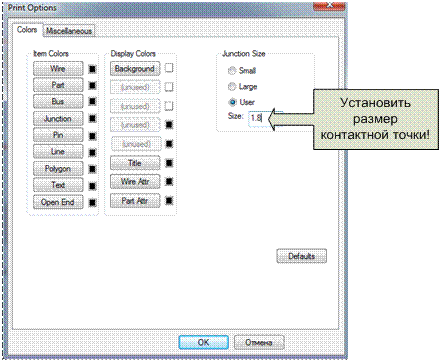Click the Part Attr color button
This screenshot has height=364, width=441.
pyautogui.click(x=135, y=201)
